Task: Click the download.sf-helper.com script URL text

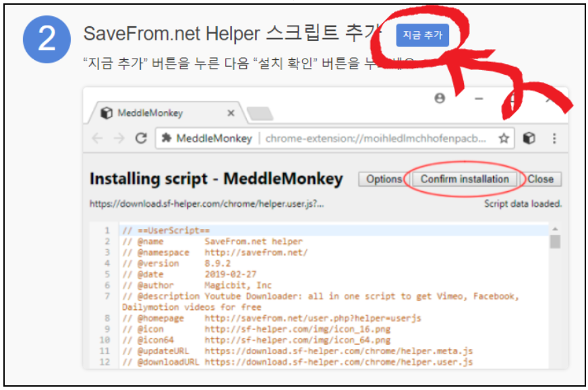Action: tap(206, 204)
